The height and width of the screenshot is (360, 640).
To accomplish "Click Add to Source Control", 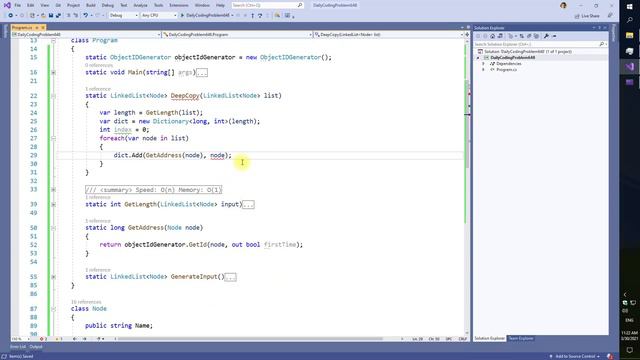I will [575, 356].
